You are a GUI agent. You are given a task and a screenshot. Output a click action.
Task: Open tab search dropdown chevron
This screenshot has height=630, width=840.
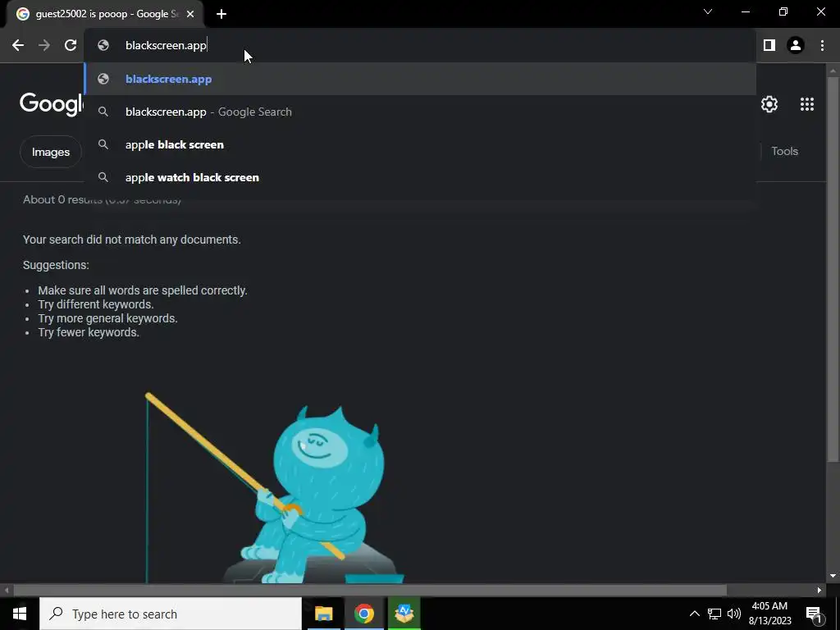pyautogui.click(x=708, y=11)
